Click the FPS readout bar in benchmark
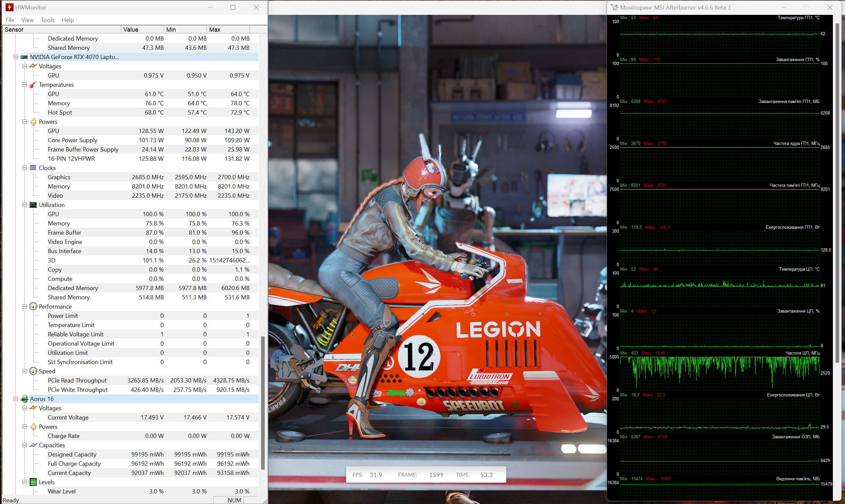Viewport: 845px width, 504px height. tap(426, 475)
